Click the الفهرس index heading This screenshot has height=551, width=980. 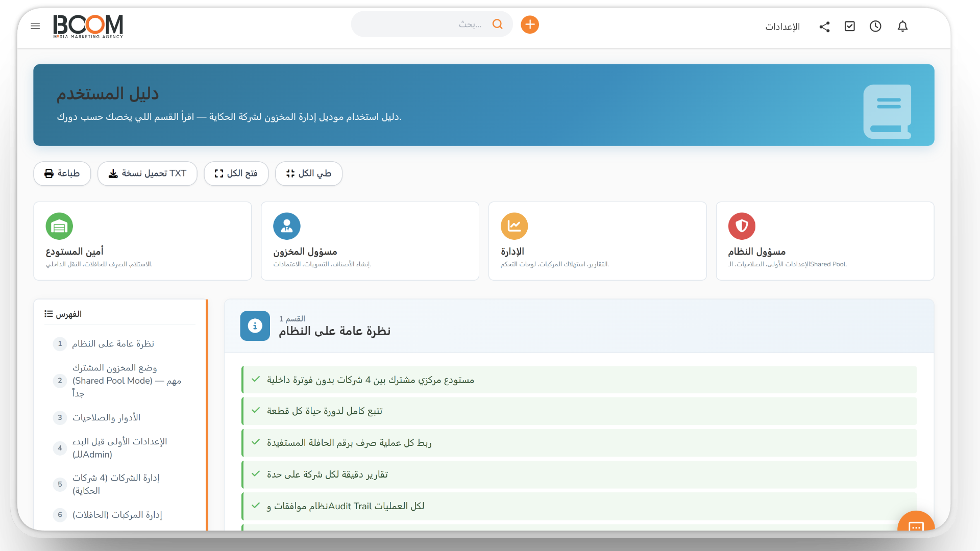69,314
